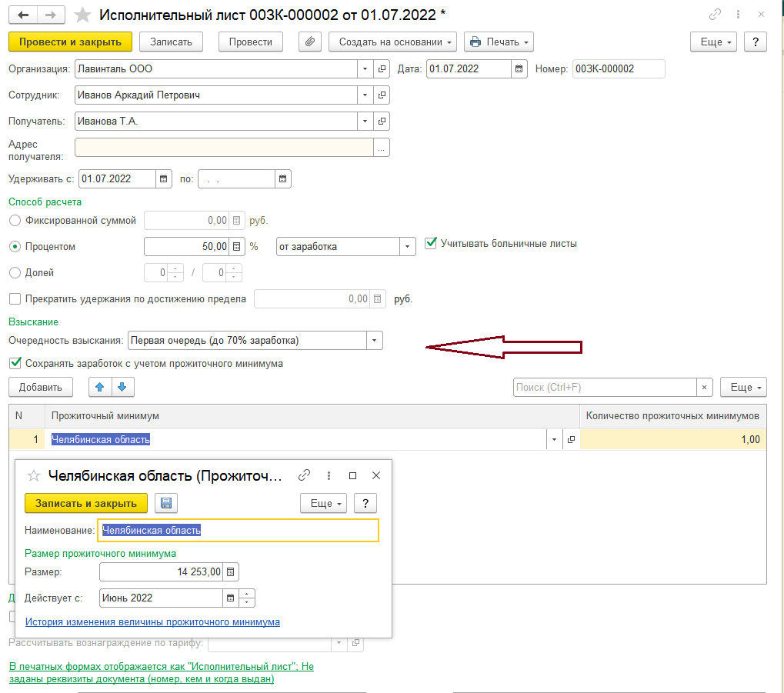Move row down with blue arrow
Screen dimensions: 784x693
click(x=122, y=387)
